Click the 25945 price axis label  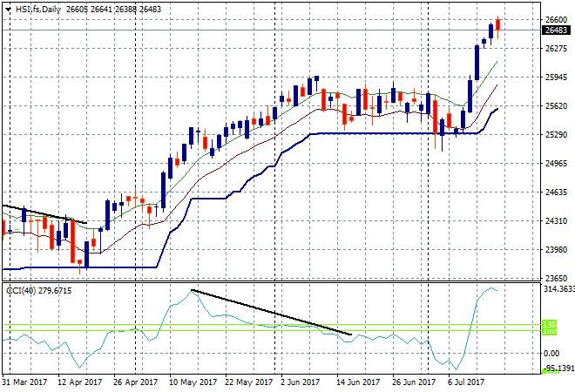point(557,77)
